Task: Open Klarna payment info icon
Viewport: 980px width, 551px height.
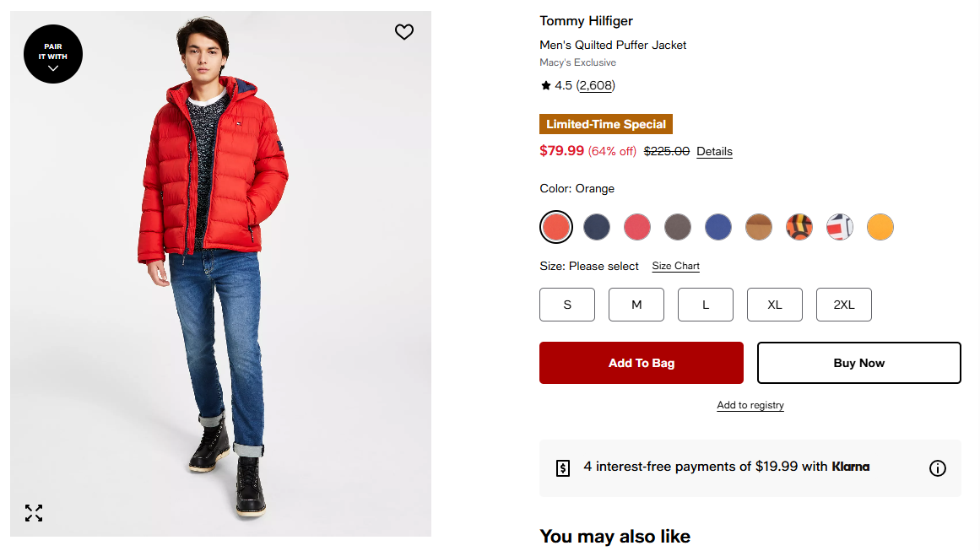Action: pyautogui.click(x=937, y=468)
